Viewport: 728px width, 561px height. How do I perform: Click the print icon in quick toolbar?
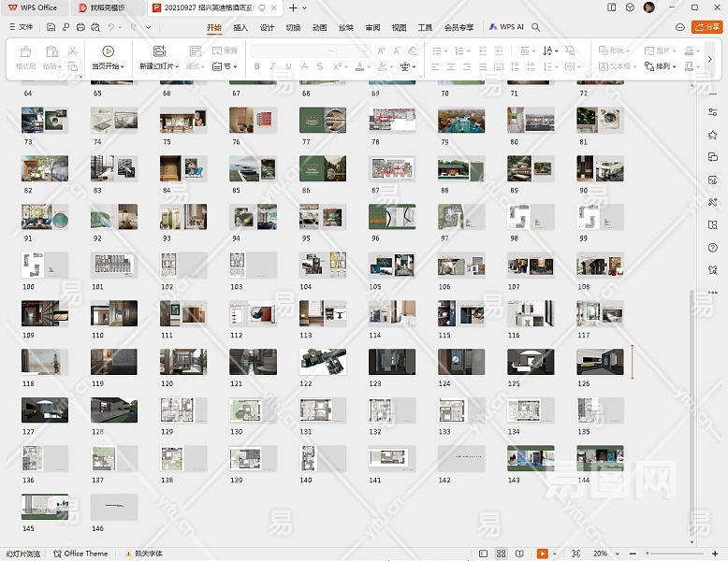point(80,28)
